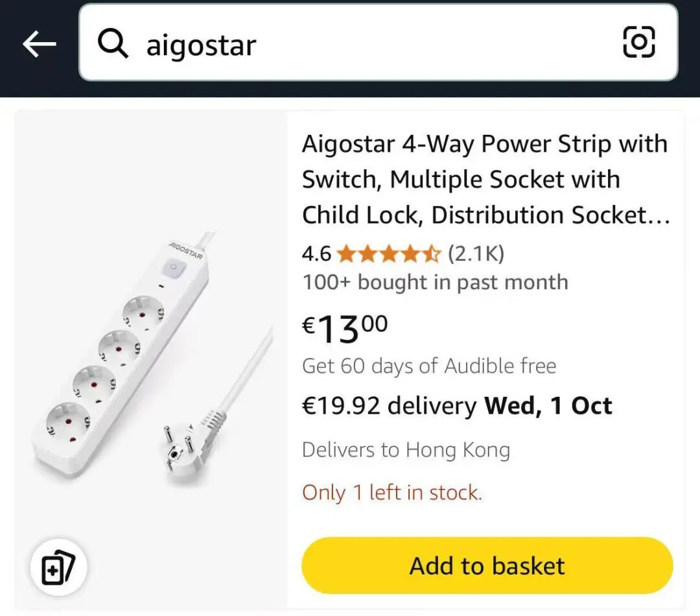
Task: Click the orange star rating icons
Action: point(388,254)
